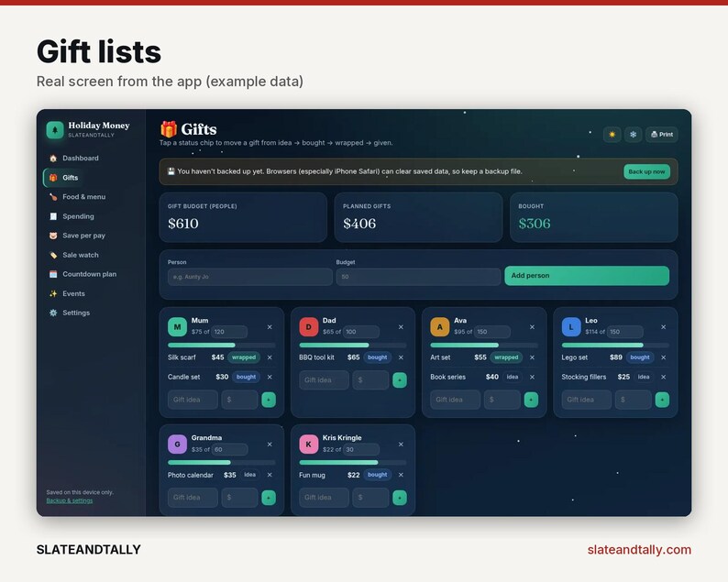Delete the Fun mug gift
Image resolution: width=728 pixels, height=582 pixels.
(401, 476)
